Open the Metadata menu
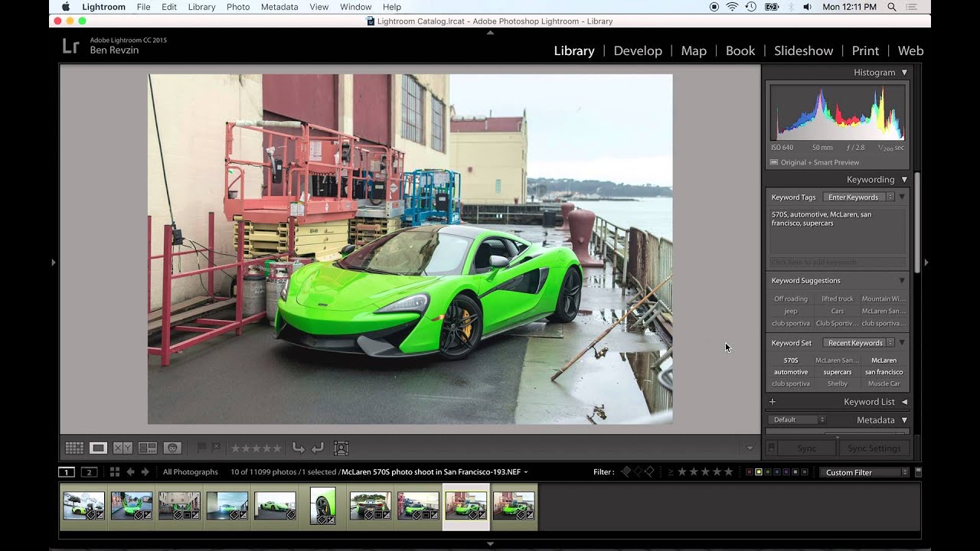 (x=279, y=7)
